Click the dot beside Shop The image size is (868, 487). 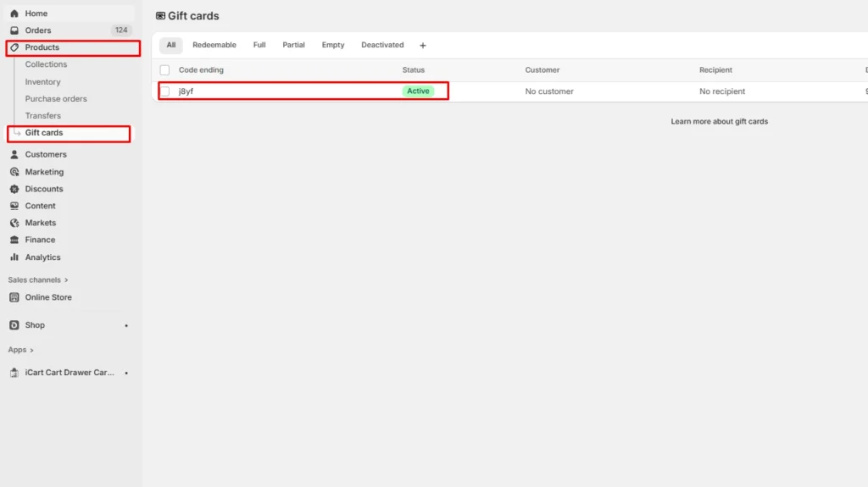(x=126, y=325)
